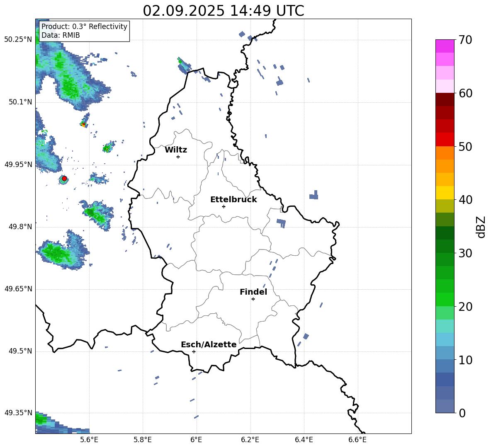
Task: Click the 60 tick on the colorbar
Action: coord(465,93)
